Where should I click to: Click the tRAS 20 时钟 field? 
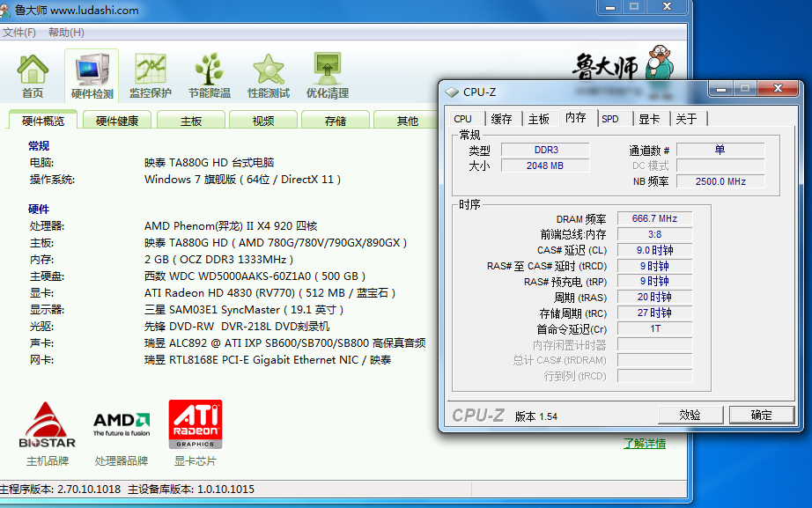point(654,298)
